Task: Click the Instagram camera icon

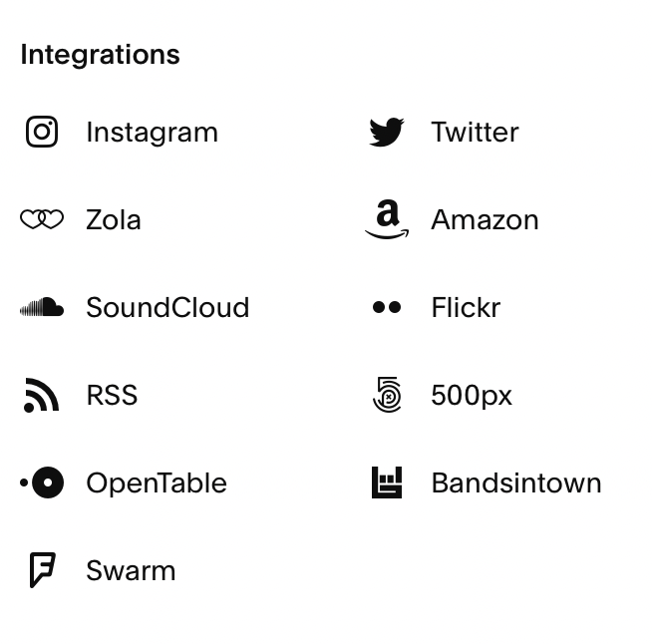Action: tap(42, 132)
